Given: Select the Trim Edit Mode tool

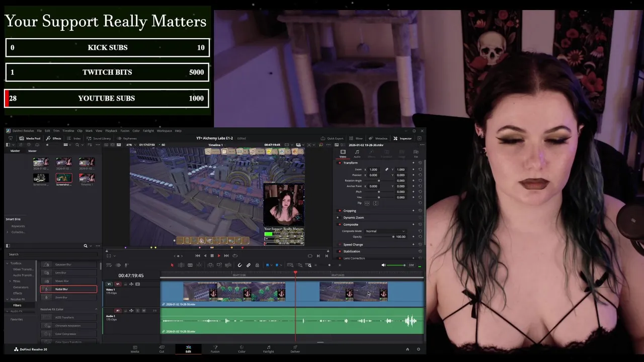Looking at the screenshot, I should (181, 265).
